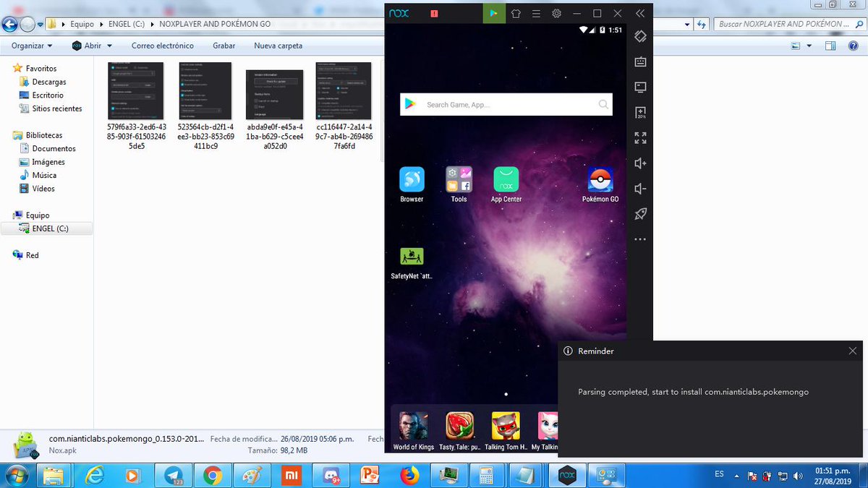This screenshot has width=868, height=488.
Task: Refresh the Explorer address bar
Action: pos(702,24)
